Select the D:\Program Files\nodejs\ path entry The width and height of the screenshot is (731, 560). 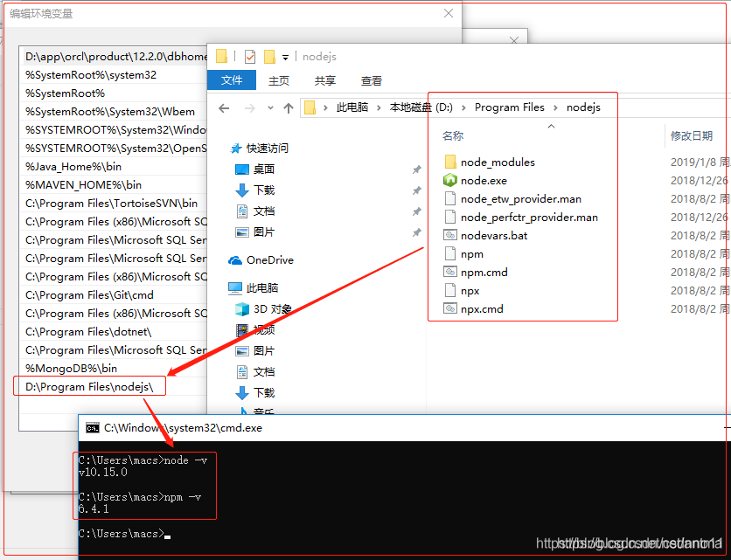(x=112, y=387)
